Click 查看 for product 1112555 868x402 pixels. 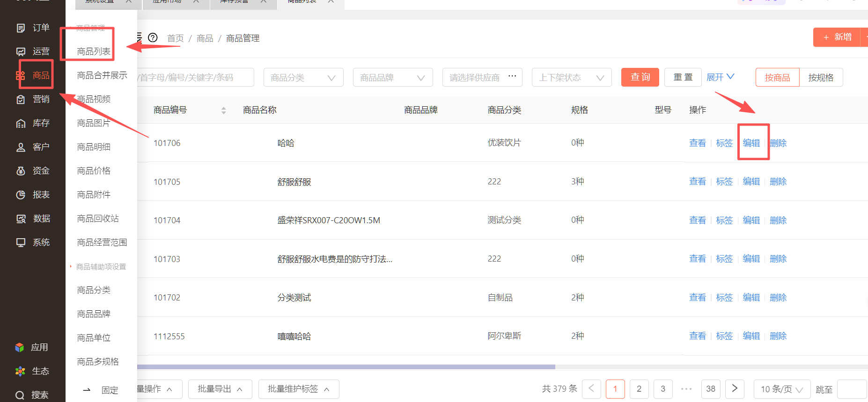(698, 336)
